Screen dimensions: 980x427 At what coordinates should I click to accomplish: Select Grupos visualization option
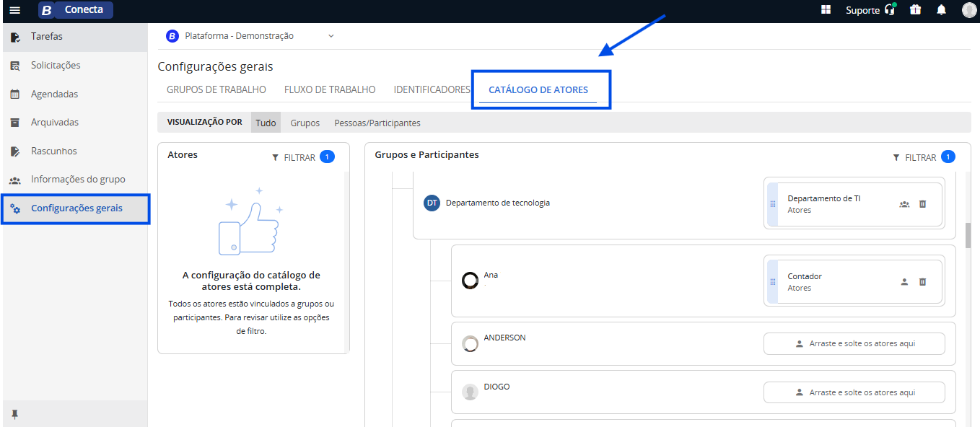click(x=305, y=123)
